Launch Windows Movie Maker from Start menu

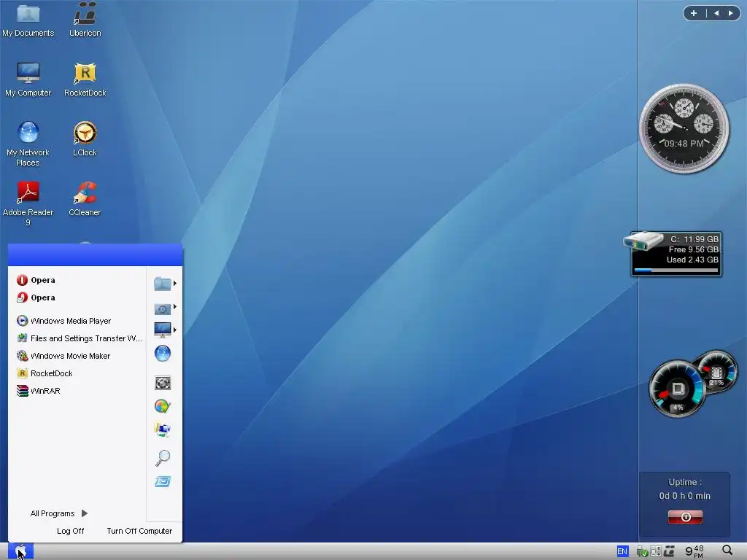pos(63,356)
